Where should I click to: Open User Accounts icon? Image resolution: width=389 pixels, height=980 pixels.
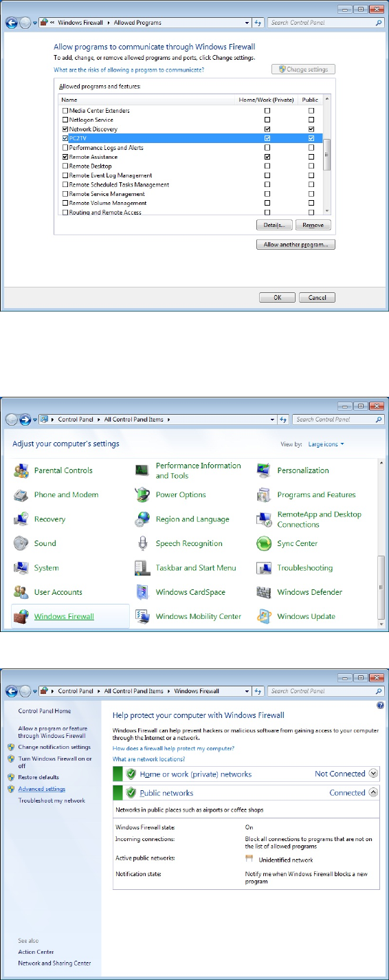pos(21,592)
